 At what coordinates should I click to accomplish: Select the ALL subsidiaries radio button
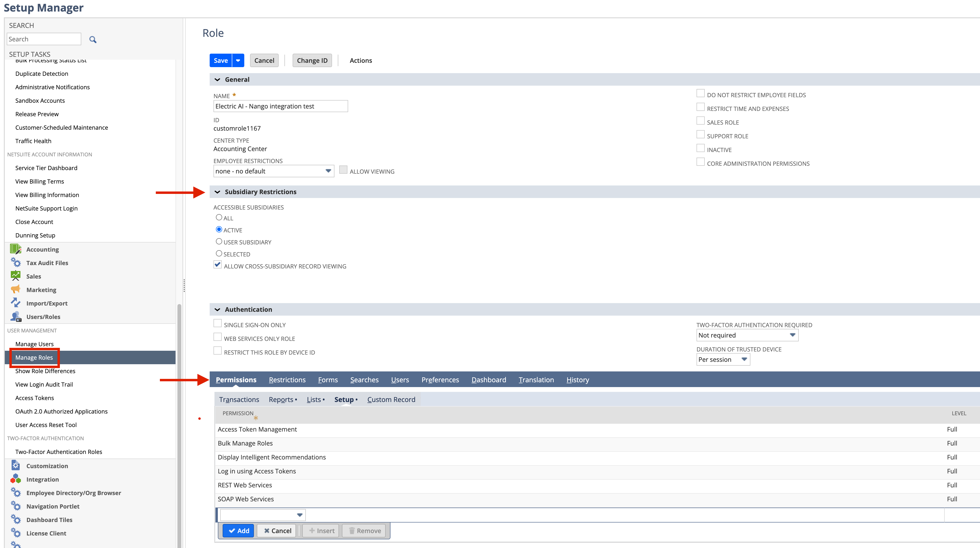pos(219,217)
